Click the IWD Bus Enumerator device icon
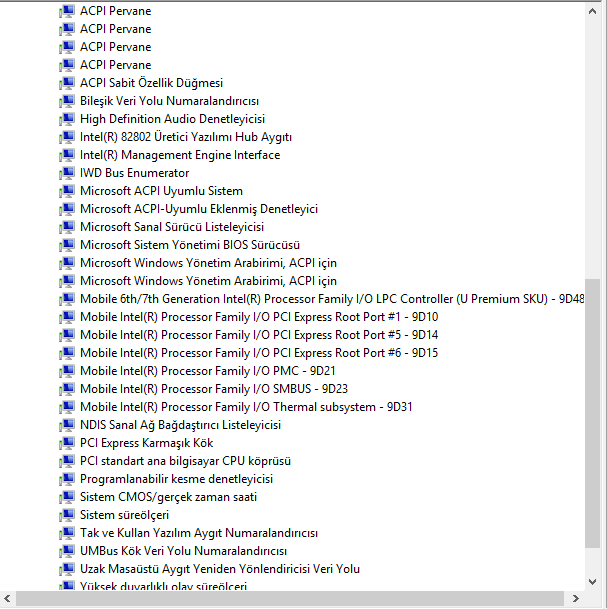Screen dimensions: 607x609 (67, 173)
